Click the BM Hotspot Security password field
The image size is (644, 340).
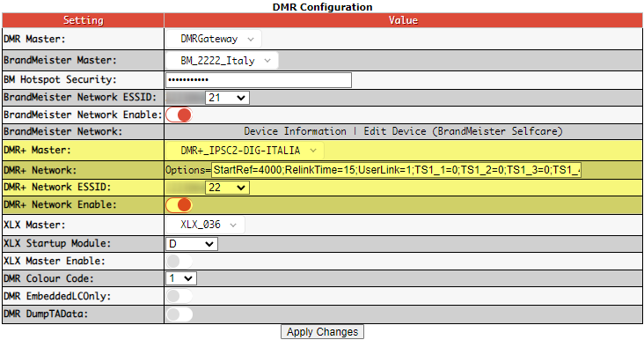click(x=259, y=80)
